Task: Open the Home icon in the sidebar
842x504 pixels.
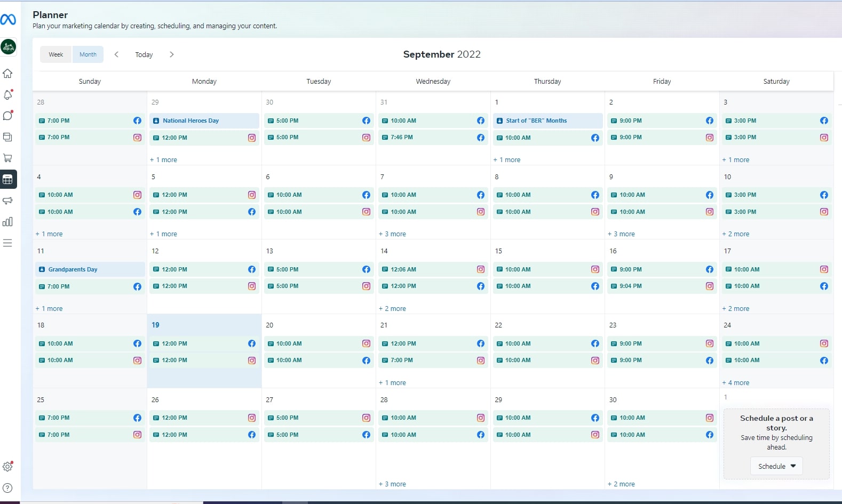Action: click(7, 74)
